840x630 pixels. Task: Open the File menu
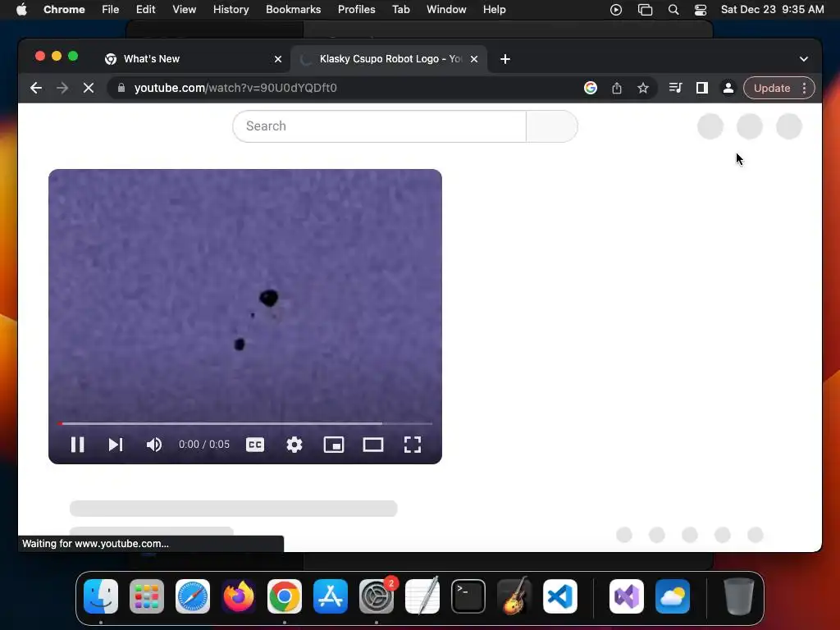click(111, 10)
